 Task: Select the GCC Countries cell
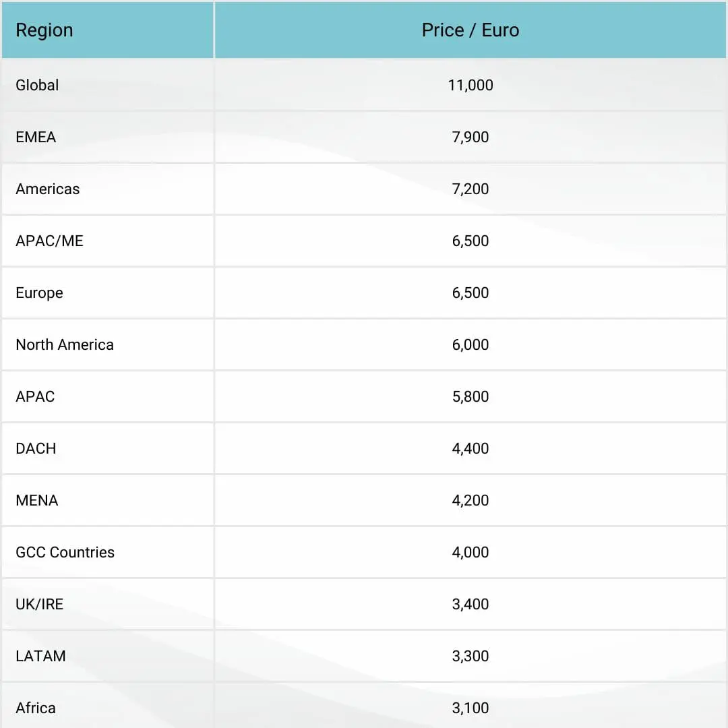(x=65, y=552)
